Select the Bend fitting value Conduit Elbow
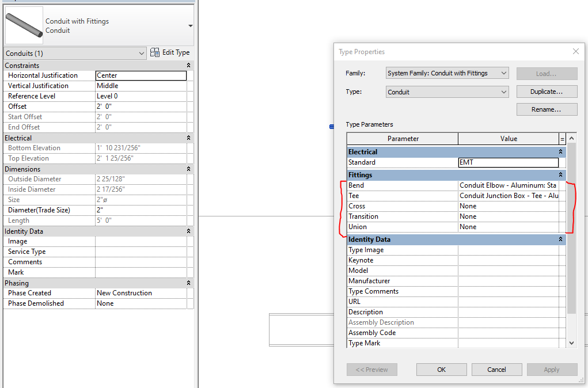 click(x=508, y=185)
